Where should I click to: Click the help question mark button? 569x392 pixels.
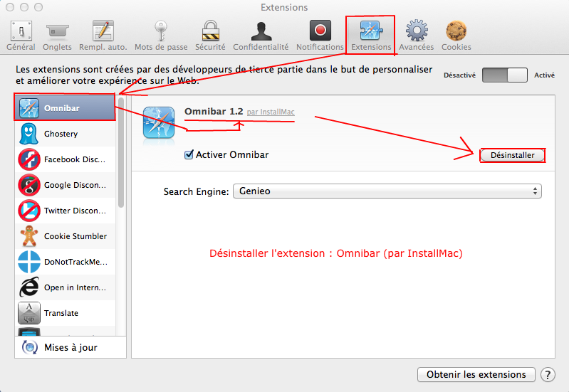(x=548, y=374)
